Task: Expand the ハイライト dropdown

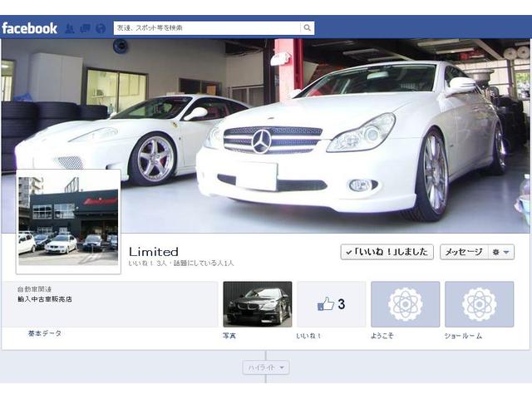Action: (266, 367)
